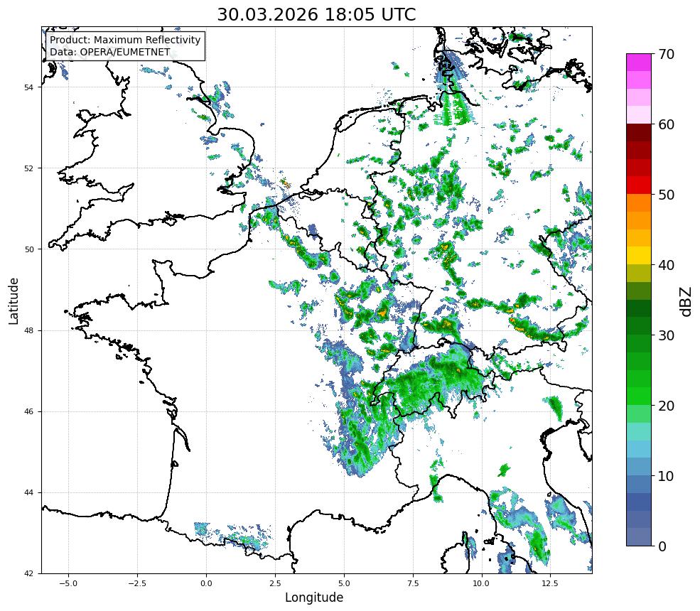Click the "Latitude" axis label
This screenshot has height=611, width=700.
(14, 301)
